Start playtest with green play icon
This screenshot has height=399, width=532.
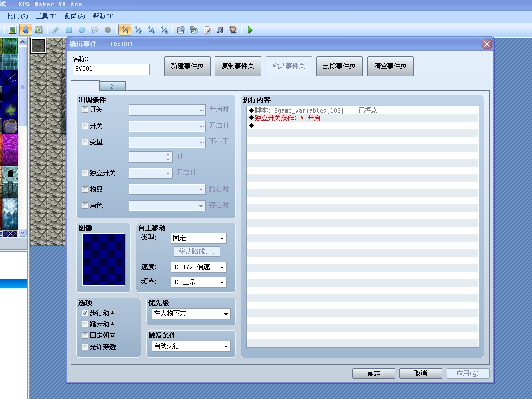click(250, 30)
